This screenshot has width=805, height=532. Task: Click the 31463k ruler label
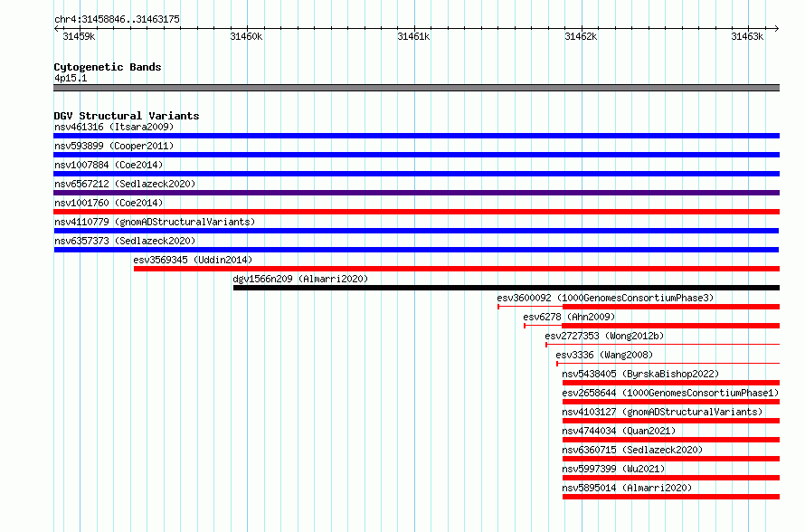[747, 36]
